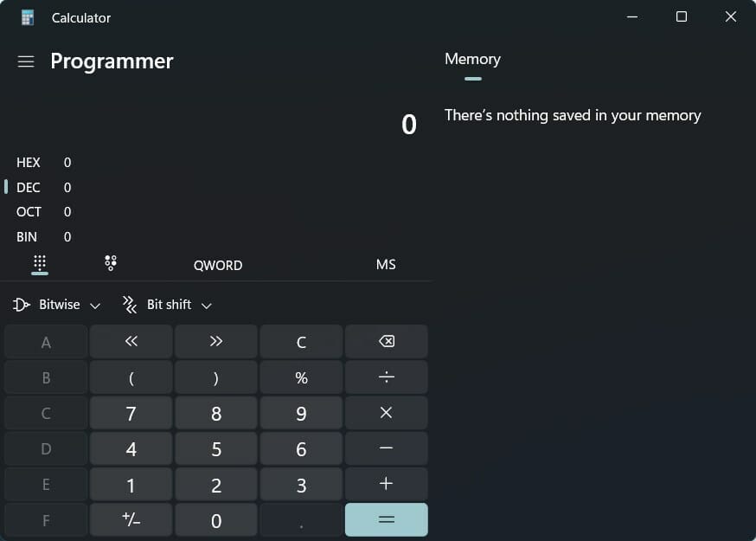Change word size from QWORD
The height and width of the screenshot is (541, 756).
217,265
